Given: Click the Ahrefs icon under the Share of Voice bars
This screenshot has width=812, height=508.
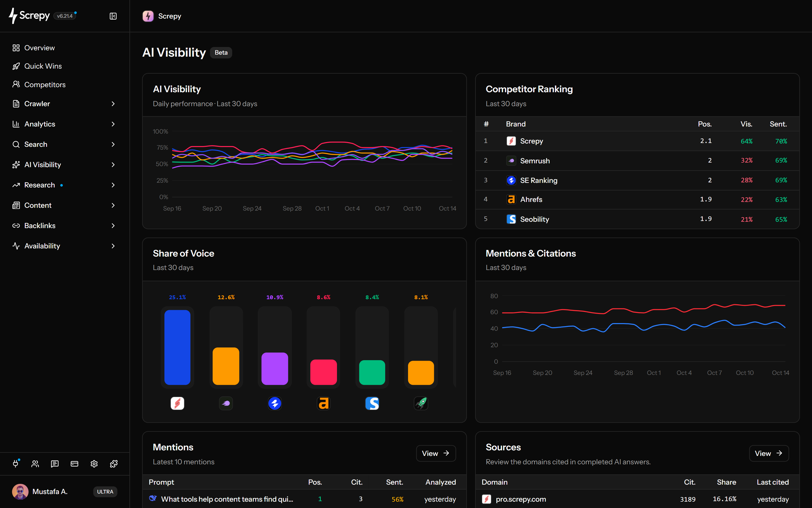Looking at the screenshot, I should pyautogui.click(x=324, y=403).
